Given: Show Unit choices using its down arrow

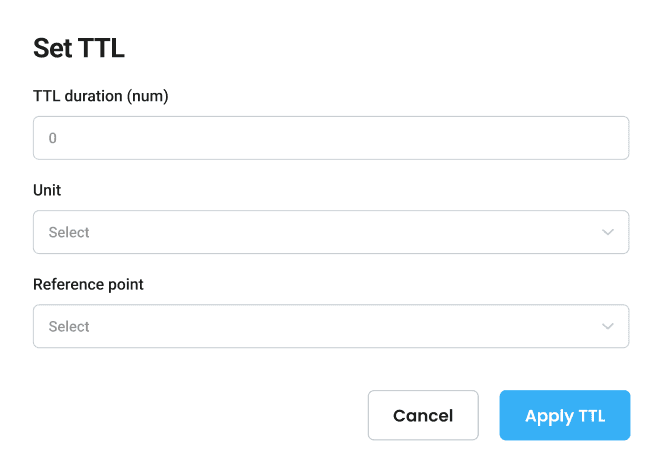Looking at the screenshot, I should click(608, 232).
